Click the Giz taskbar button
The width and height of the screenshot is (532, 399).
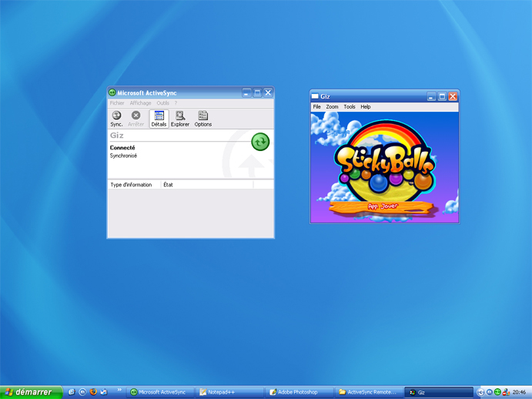[439, 392]
